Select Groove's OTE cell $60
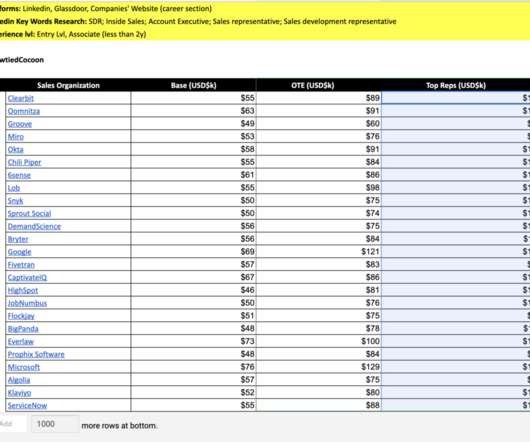The image size is (530, 442). pos(319,124)
